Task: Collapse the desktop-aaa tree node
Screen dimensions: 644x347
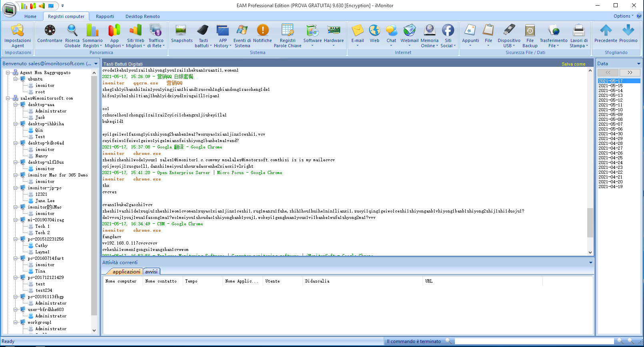Action: pos(16,104)
